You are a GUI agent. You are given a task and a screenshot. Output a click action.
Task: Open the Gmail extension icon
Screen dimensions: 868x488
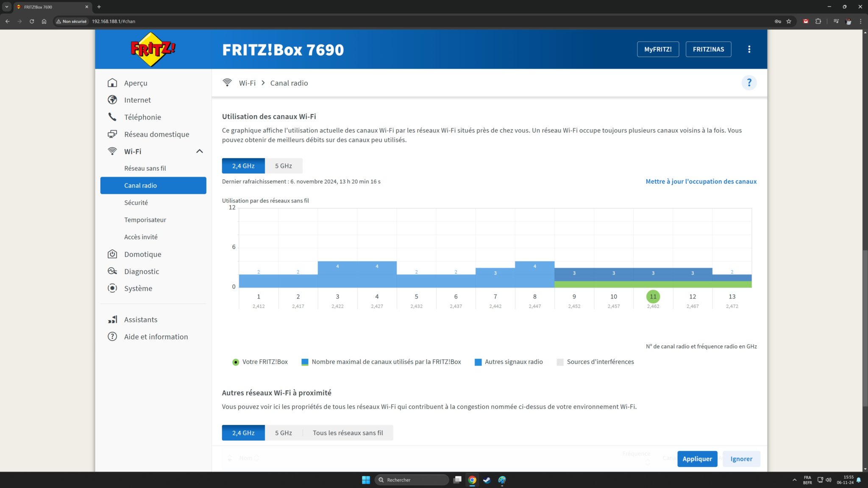(806, 21)
